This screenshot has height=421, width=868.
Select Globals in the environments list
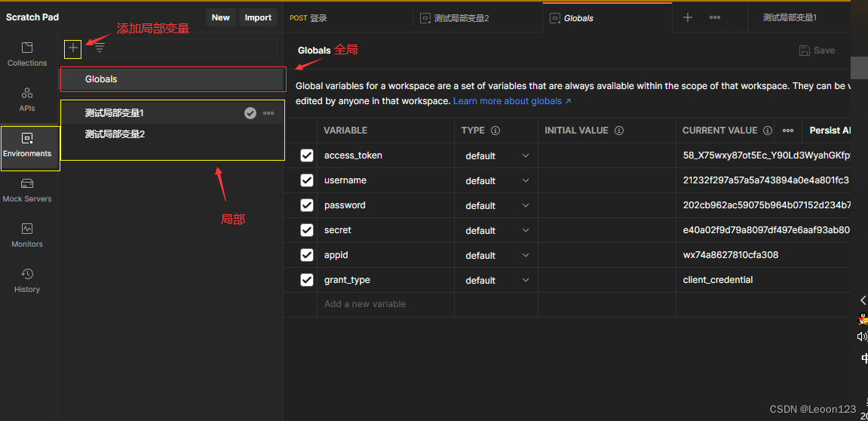(173, 79)
